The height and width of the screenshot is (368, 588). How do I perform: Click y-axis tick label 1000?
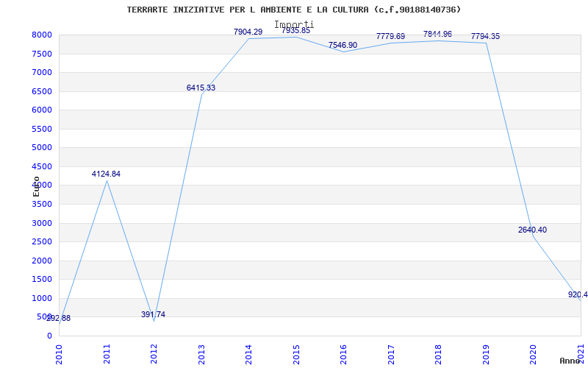(x=42, y=299)
